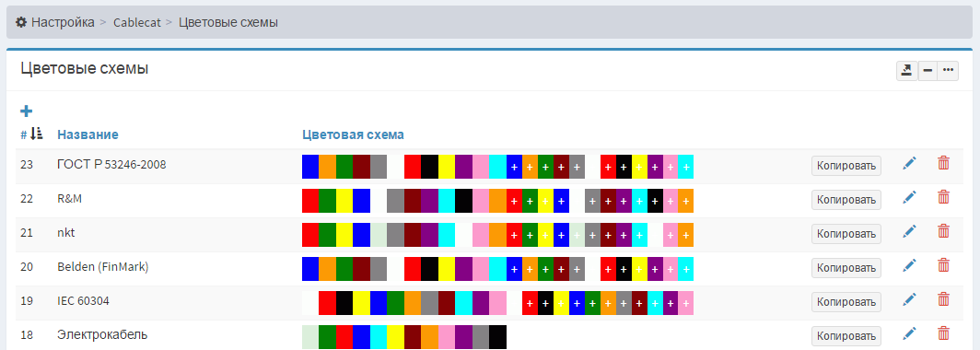Click the export panel icon
Viewport: 980px width, 350px height.
pos(907,71)
